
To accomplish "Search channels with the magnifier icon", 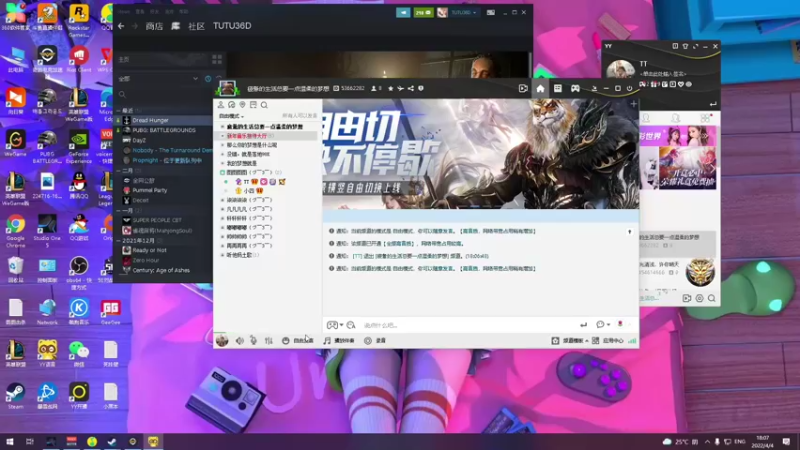I will tap(264, 105).
